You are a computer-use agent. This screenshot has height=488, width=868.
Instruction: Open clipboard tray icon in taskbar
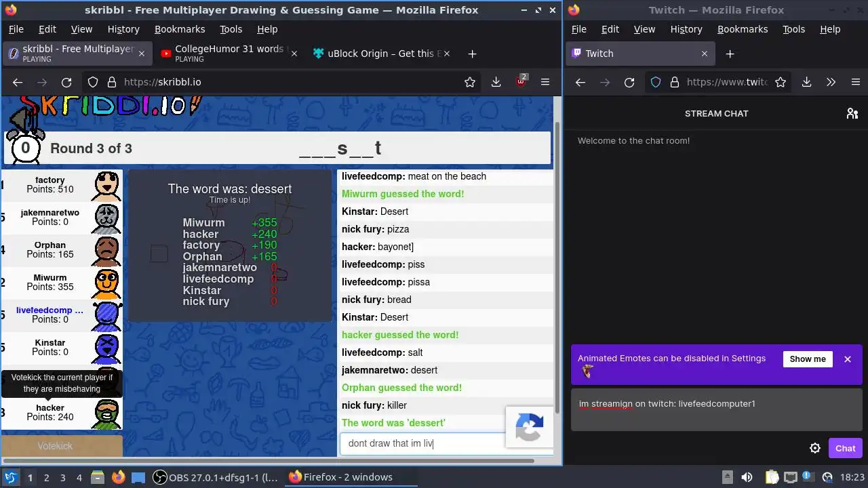pyautogui.click(x=772, y=477)
